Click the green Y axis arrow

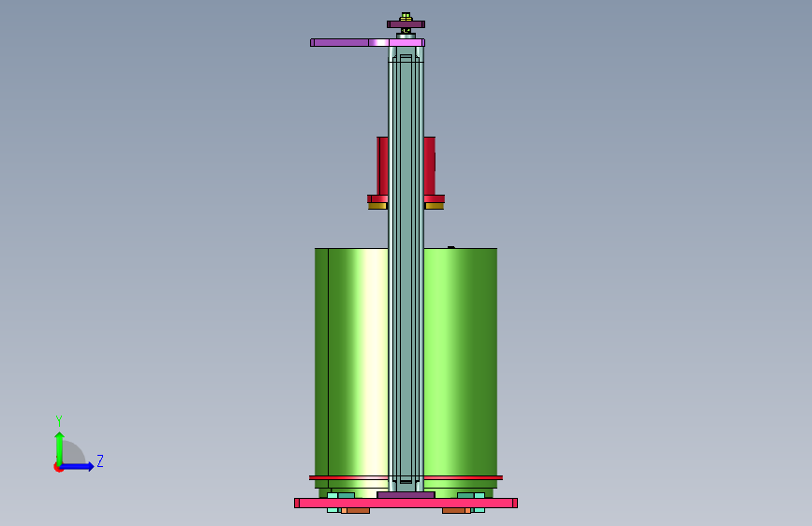coord(60,447)
